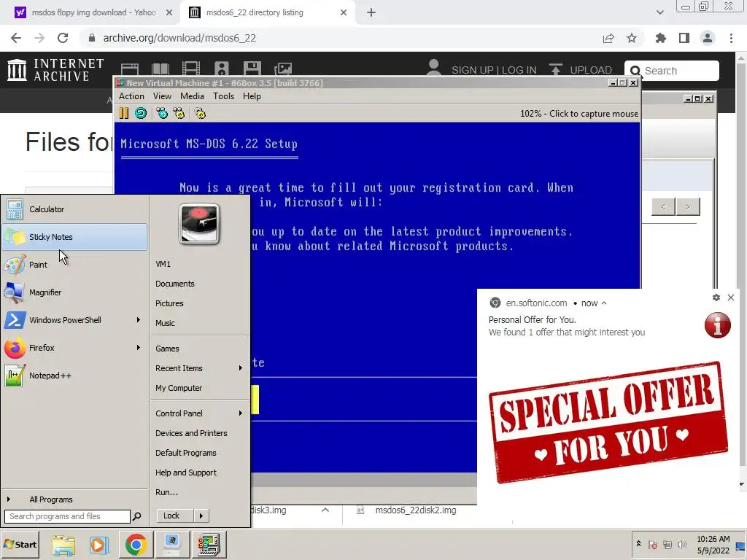
Task: Open a new Chrome tab
Action: tap(371, 12)
